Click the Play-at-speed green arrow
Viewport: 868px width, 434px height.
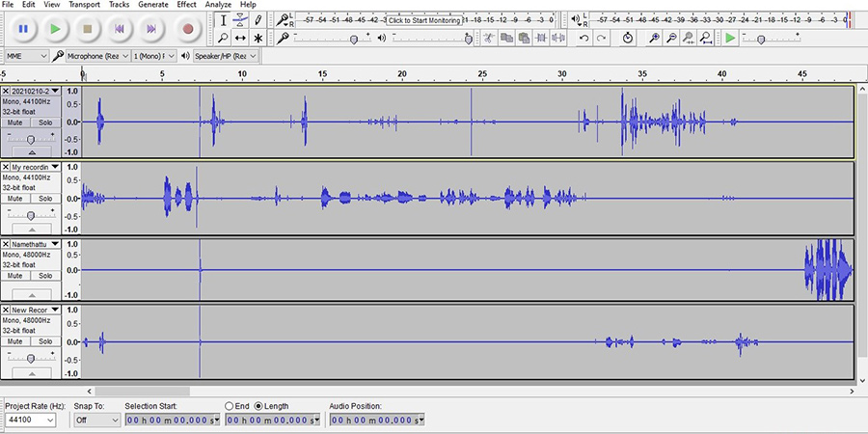pyautogui.click(x=731, y=39)
